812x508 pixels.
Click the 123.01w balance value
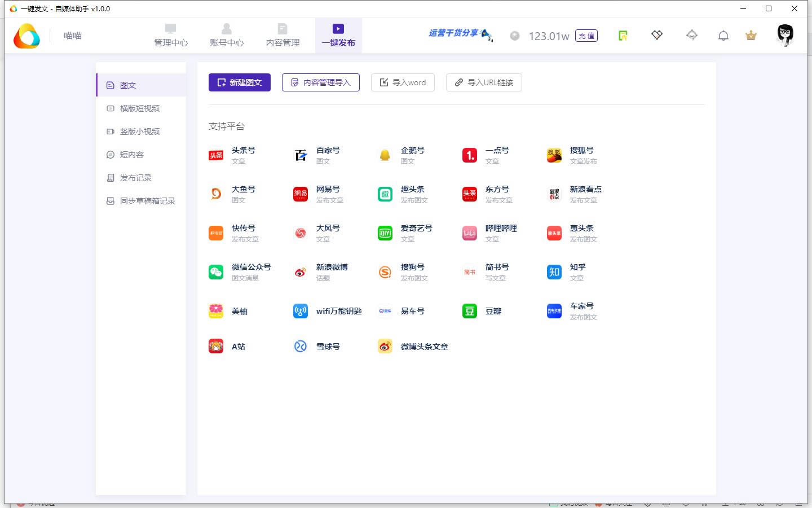click(x=549, y=36)
